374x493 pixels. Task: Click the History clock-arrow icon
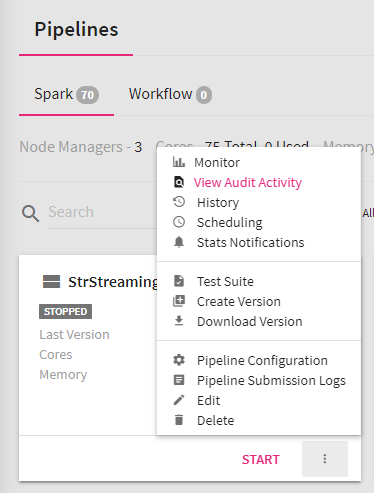coord(179,202)
